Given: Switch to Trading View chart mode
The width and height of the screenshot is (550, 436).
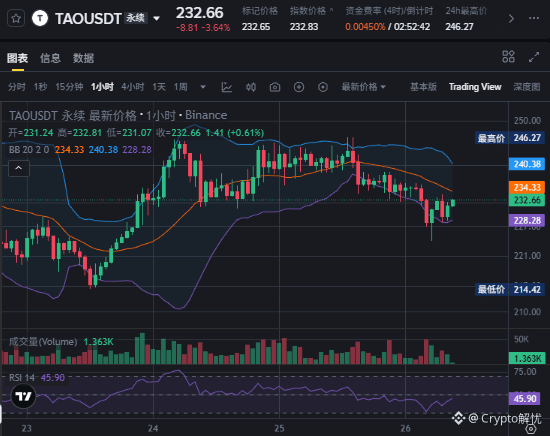Looking at the screenshot, I should [x=475, y=87].
